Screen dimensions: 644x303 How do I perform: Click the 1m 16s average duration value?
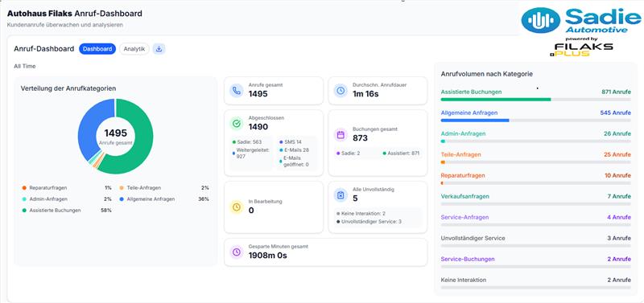point(365,94)
